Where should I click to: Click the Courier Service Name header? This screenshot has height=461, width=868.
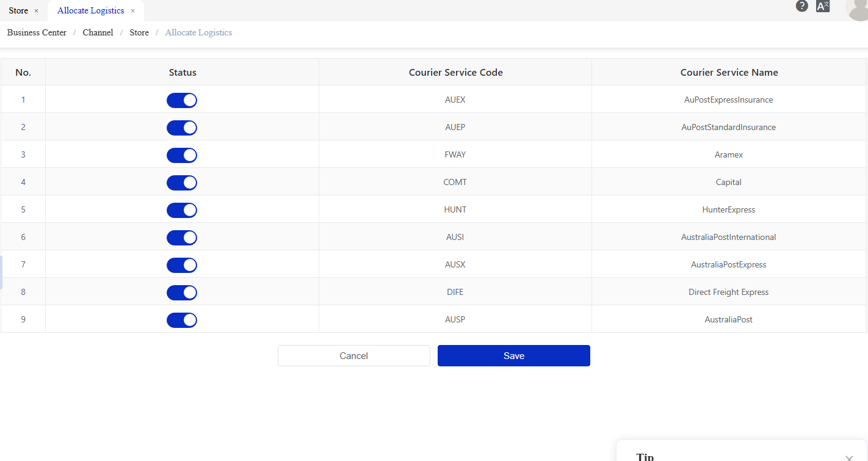729,72
